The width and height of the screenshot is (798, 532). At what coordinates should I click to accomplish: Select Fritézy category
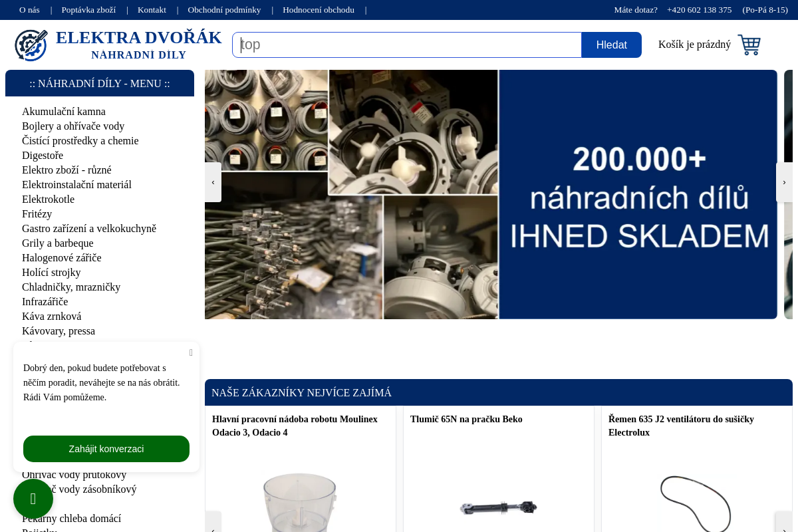point(37,214)
